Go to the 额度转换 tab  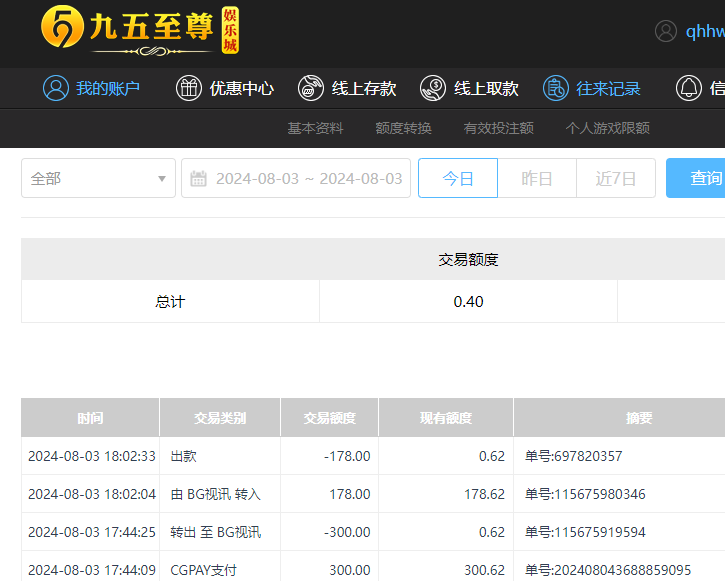click(403, 128)
